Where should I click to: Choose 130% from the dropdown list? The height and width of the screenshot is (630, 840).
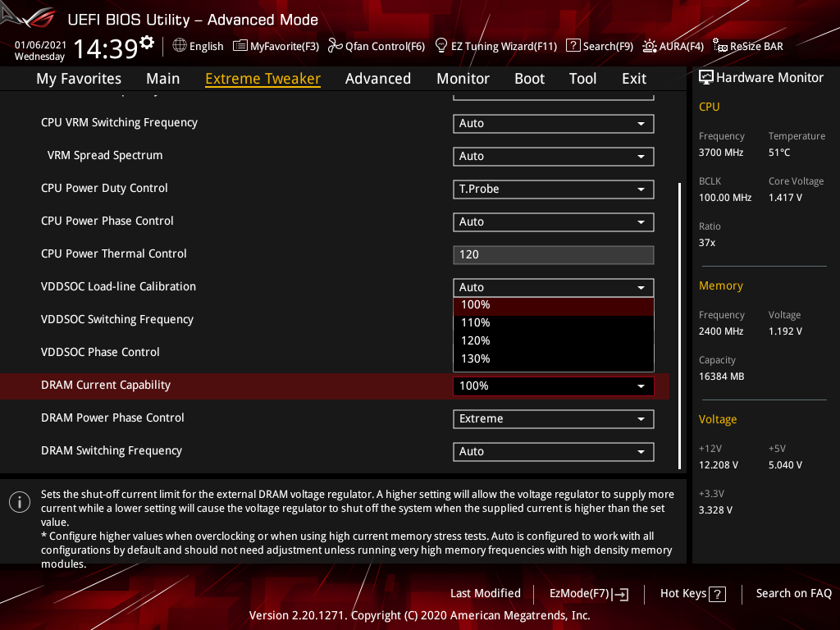pos(554,359)
